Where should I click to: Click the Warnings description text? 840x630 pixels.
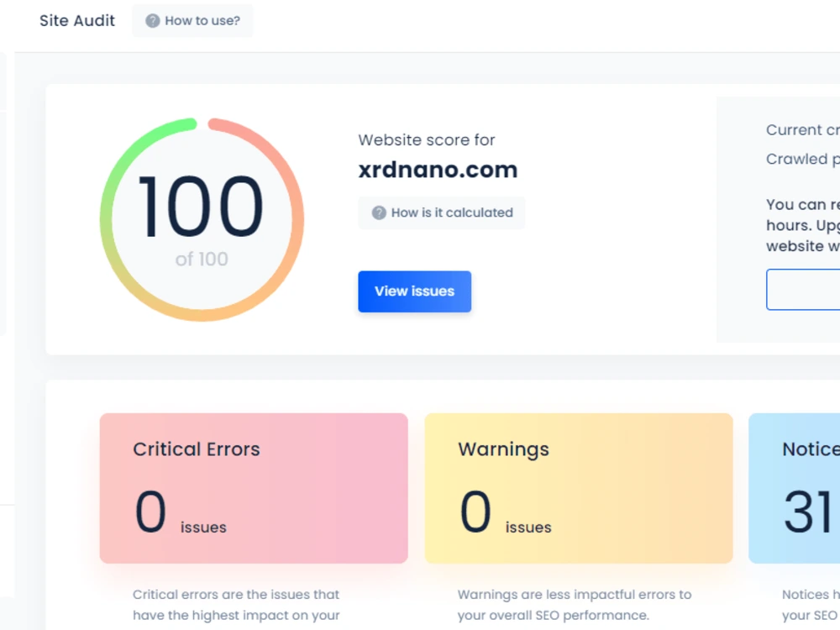coord(575,605)
